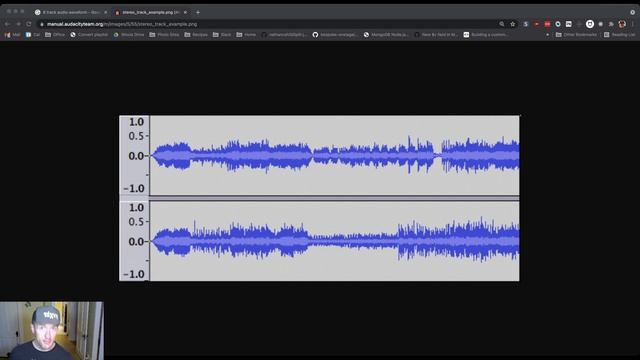
Task: Open the Slack bookmarks folder
Action: pyautogui.click(x=222, y=35)
